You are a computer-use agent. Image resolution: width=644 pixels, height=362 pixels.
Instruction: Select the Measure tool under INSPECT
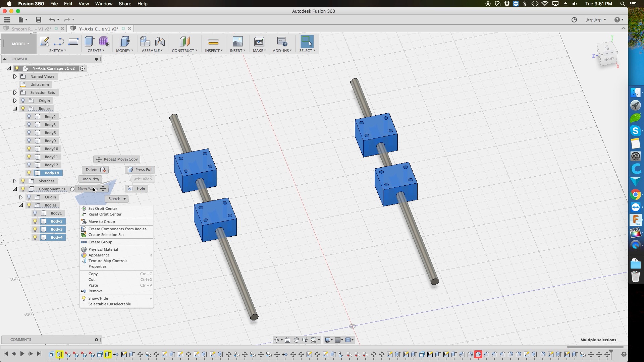pos(213,42)
